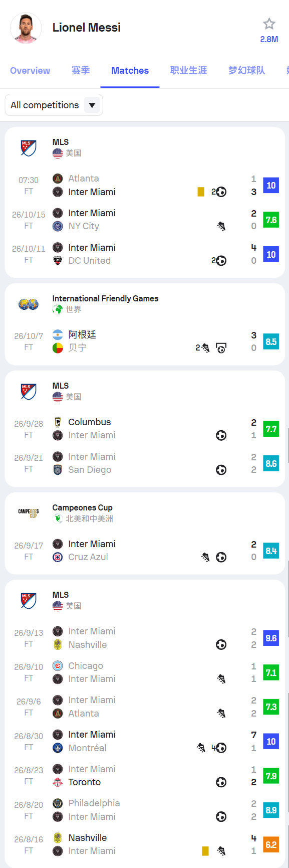Select the 10 rating badge for Atlanta match
This screenshot has height=868, width=289.
pyautogui.click(x=271, y=185)
